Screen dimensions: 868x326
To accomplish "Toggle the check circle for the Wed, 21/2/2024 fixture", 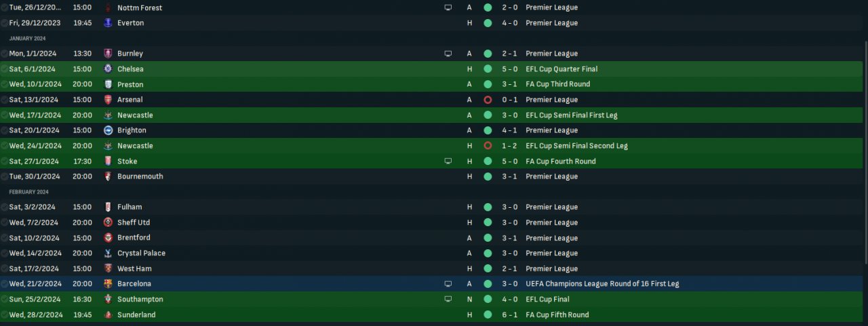I will 5,284.
